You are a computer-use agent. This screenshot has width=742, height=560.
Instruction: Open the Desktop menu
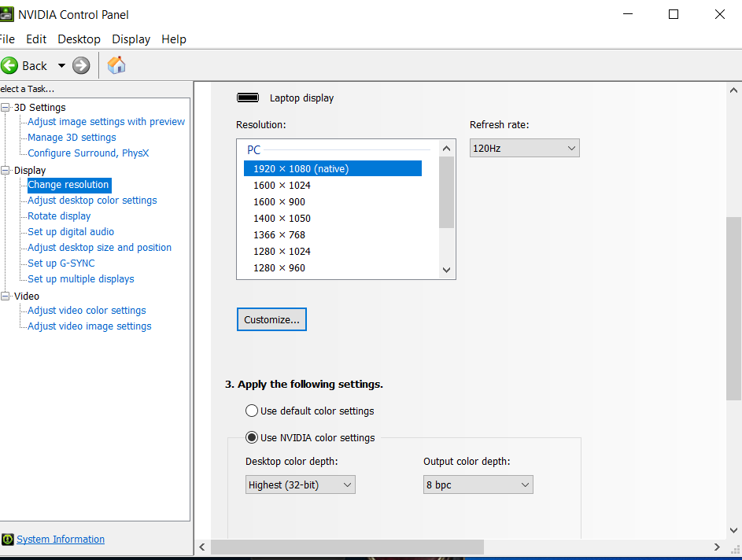[79, 39]
